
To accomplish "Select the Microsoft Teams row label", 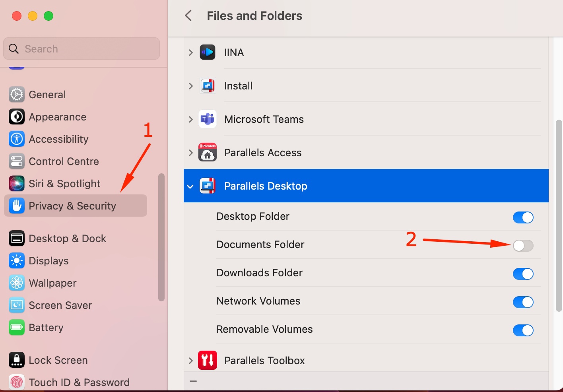I will (264, 119).
